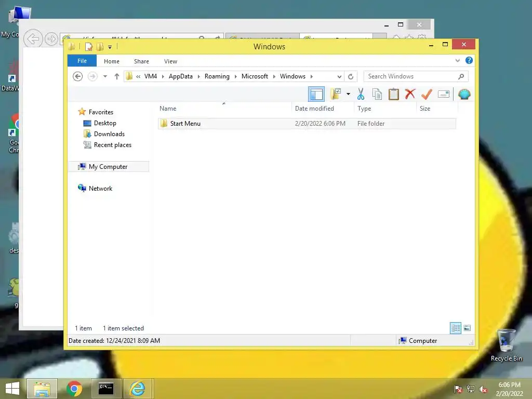Image resolution: width=532 pixels, height=399 pixels.
Task: Cut selection with the scissors icon
Action: [361, 94]
